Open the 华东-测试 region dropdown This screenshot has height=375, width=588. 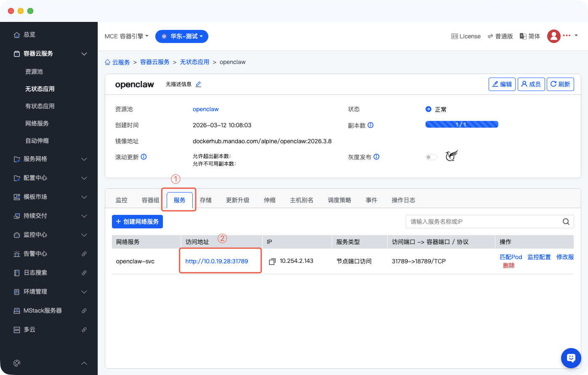182,36
